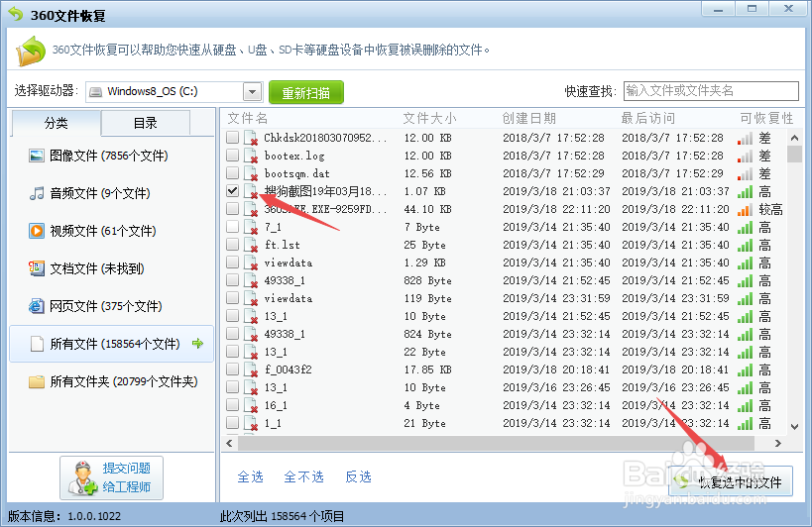This screenshot has width=812, height=527.
Task: Sort by 最后访问 column header
Action: (x=647, y=119)
